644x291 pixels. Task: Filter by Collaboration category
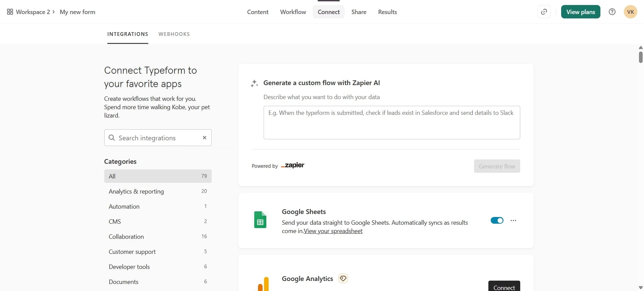[158, 236]
